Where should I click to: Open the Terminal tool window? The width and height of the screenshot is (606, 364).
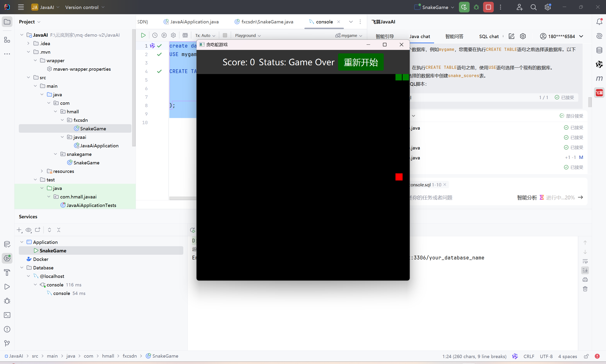7,315
